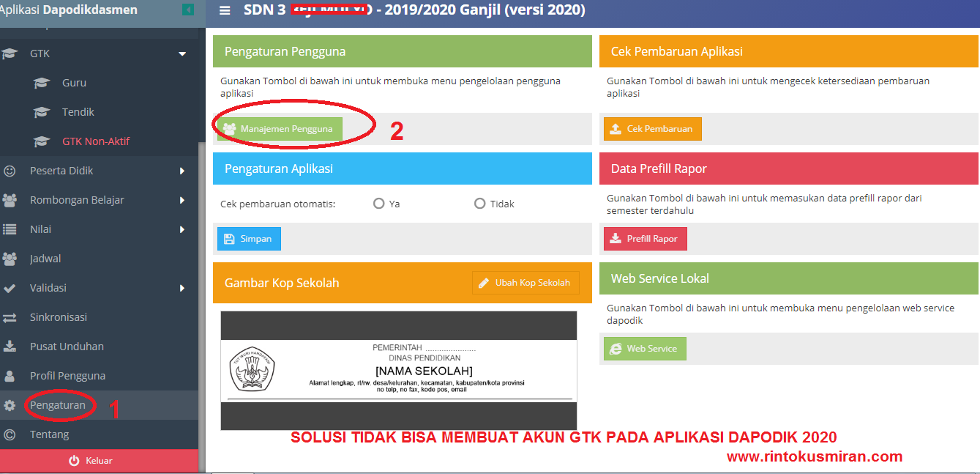
Task: Select Tidak for automatic updates
Action: coord(479,204)
